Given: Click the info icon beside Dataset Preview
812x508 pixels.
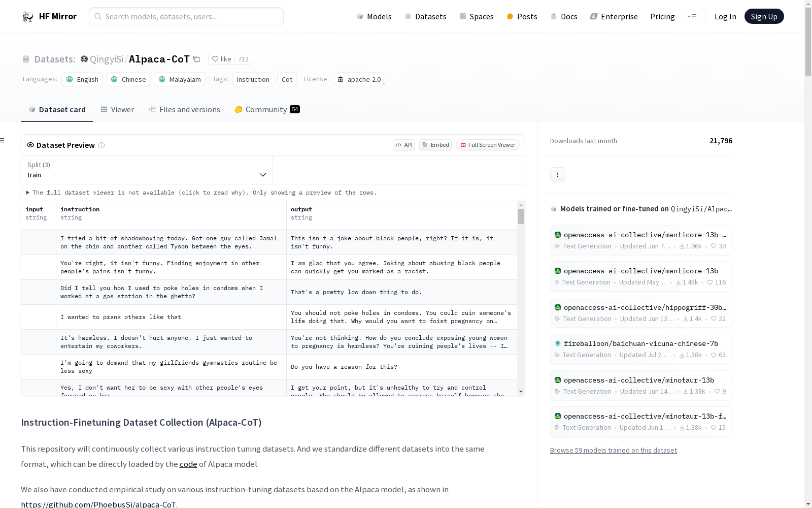Looking at the screenshot, I should pos(101,145).
